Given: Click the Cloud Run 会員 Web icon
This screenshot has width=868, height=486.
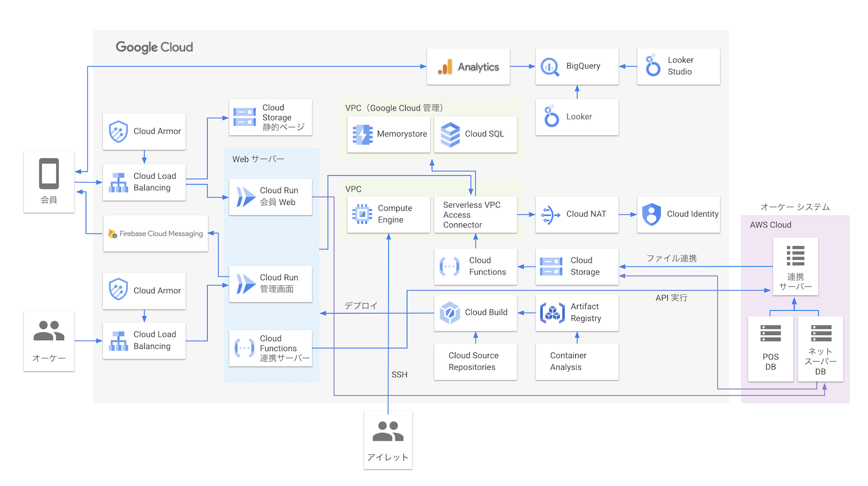Looking at the screenshot, I should [x=245, y=197].
